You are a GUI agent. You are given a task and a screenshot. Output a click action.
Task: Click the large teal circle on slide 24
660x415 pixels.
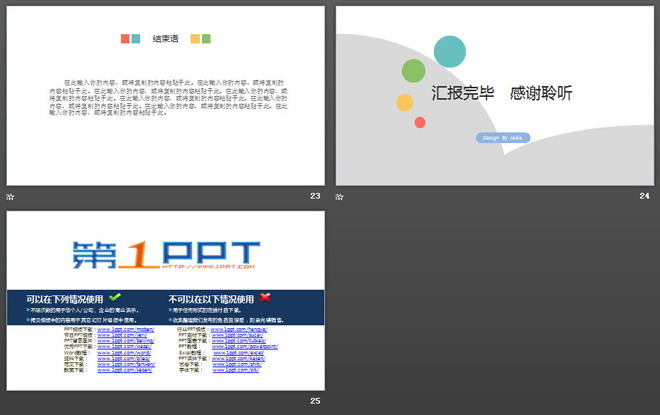click(x=450, y=52)
